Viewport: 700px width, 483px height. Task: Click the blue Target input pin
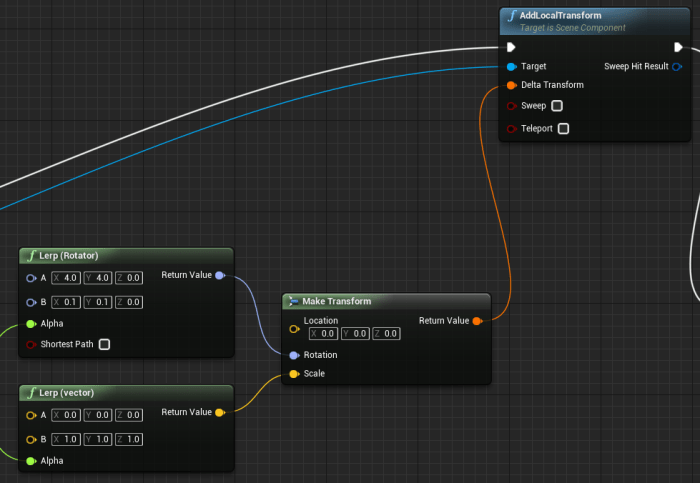(x=511, y=66)
